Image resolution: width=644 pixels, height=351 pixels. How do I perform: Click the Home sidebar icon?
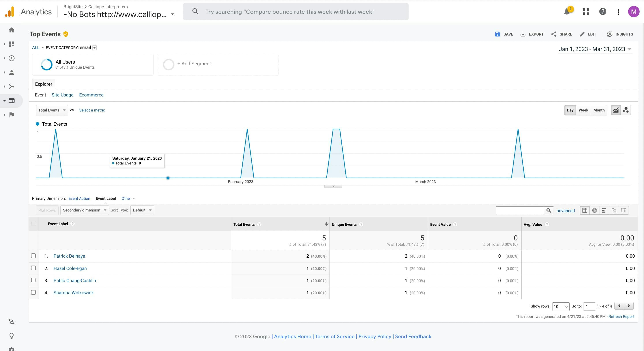click(11, 30)
